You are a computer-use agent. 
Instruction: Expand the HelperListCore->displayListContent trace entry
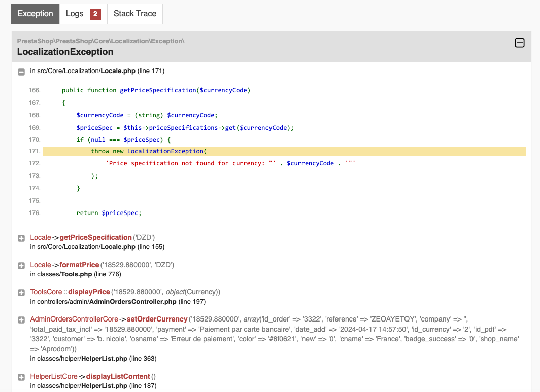[21, 377]
